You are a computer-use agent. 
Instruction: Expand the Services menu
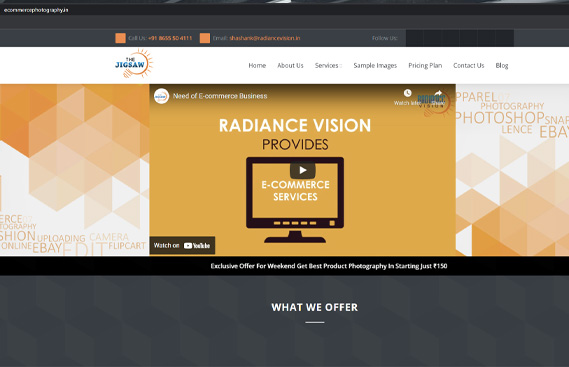[328, 66]
